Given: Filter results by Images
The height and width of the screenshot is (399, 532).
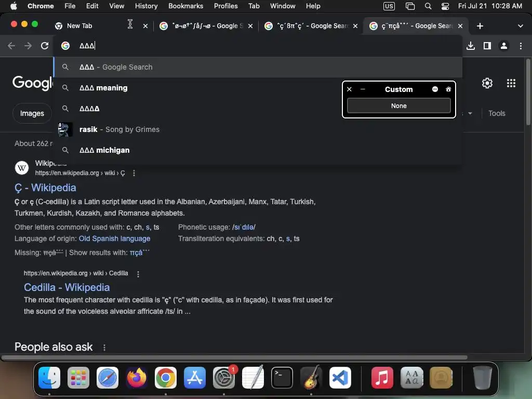Looking at the screenshot, I should point(32,113).
